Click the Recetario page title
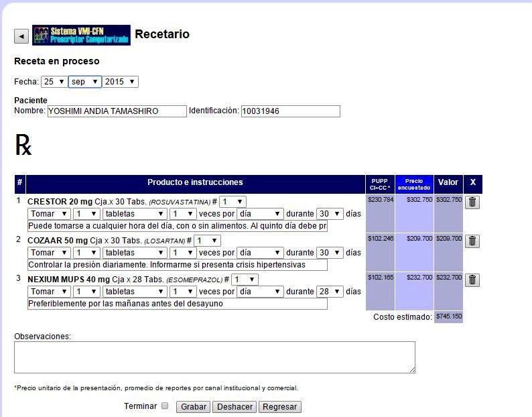This screenshot has height=417, width=532. click(x=162, y=34)
